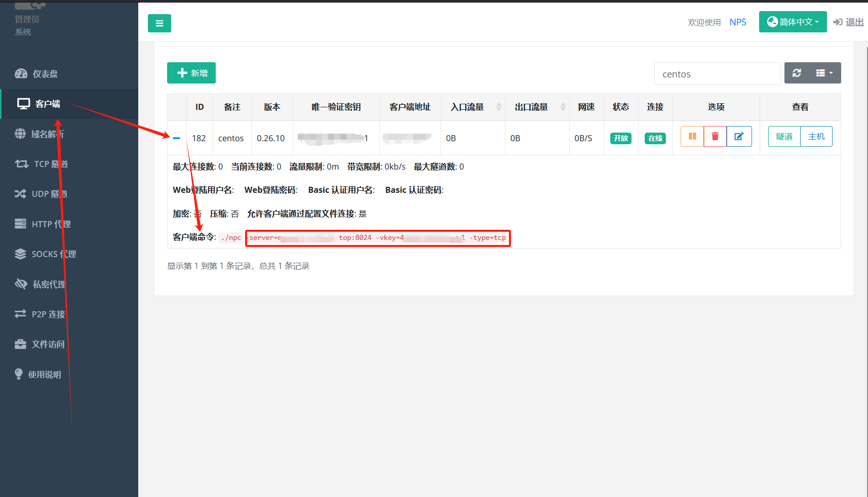
Task: Click inside the centos search field
Action: pyautogui.click(x=717, y=73)
